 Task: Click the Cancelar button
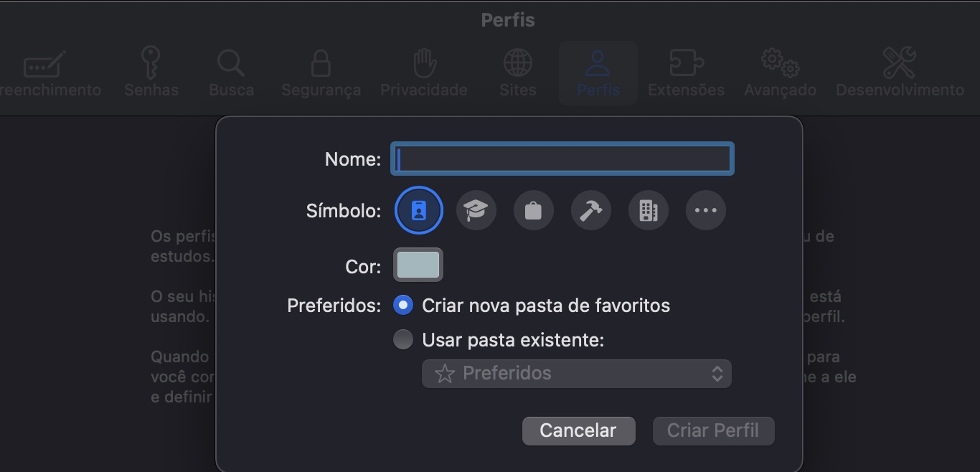point(578,430)
